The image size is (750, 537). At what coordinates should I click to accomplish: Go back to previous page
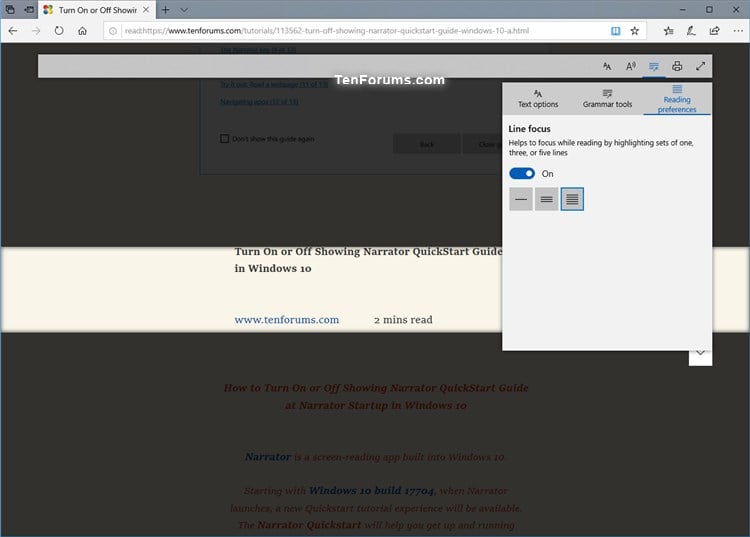coord(13,31)
